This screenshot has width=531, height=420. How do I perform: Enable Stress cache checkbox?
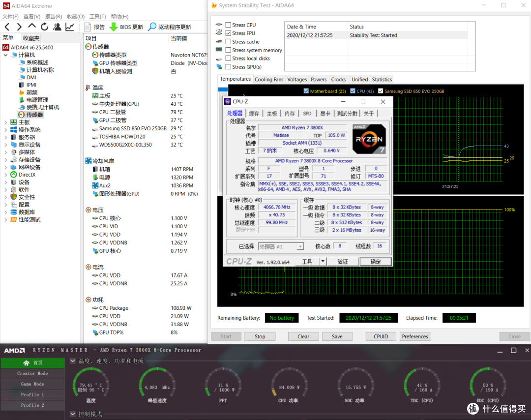click(x=228, y=42)
